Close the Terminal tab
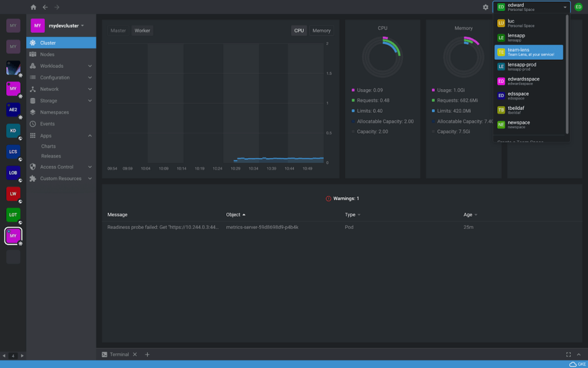Image resolution: width=588 pixels, height=368 pixels. [x=135, y=354]
